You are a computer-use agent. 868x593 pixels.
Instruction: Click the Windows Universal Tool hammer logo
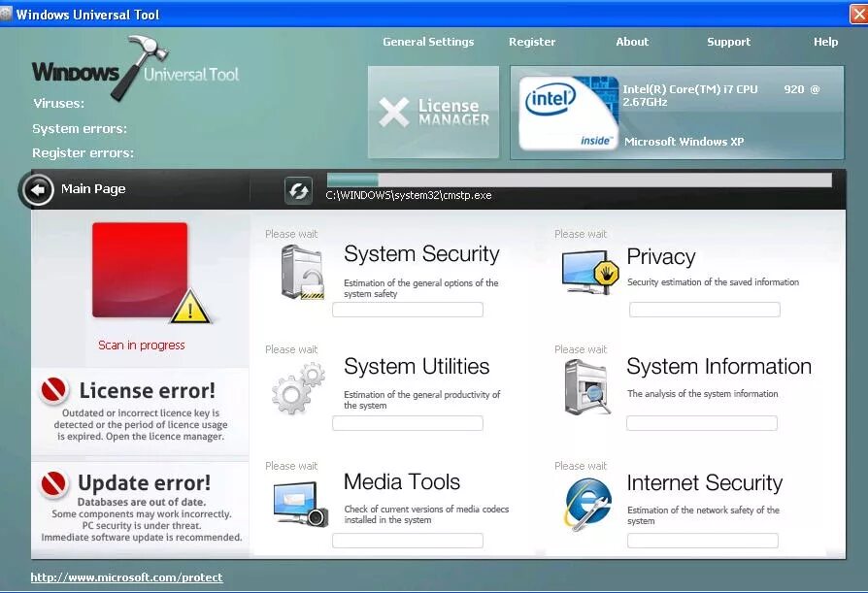click(136, 71)
